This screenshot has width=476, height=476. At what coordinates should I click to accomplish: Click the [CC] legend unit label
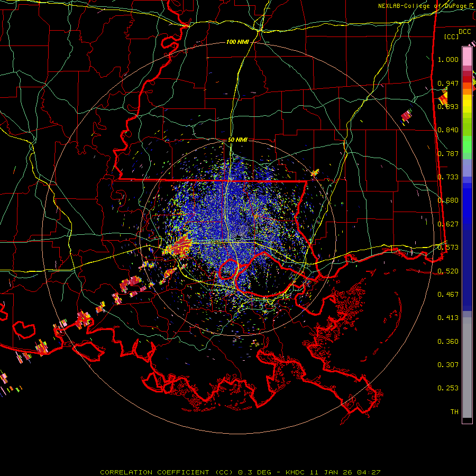click(451, 36)
